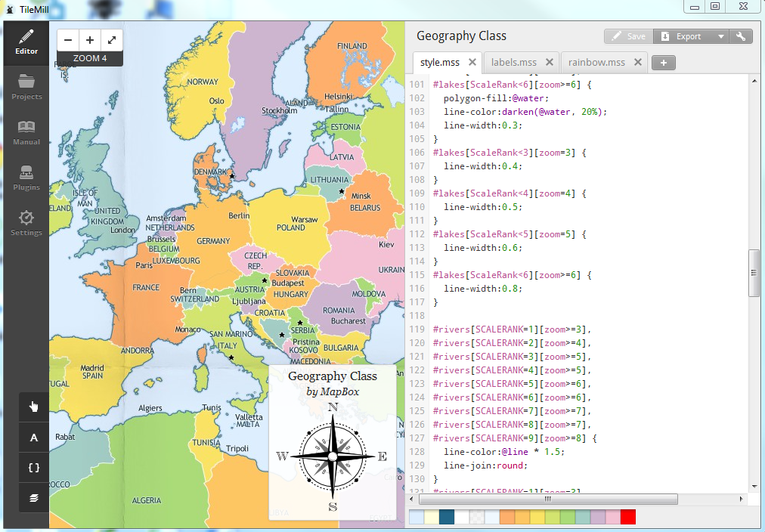Zoom in the map with plus button
Screen dimensions: 765x532
(90, 40)
